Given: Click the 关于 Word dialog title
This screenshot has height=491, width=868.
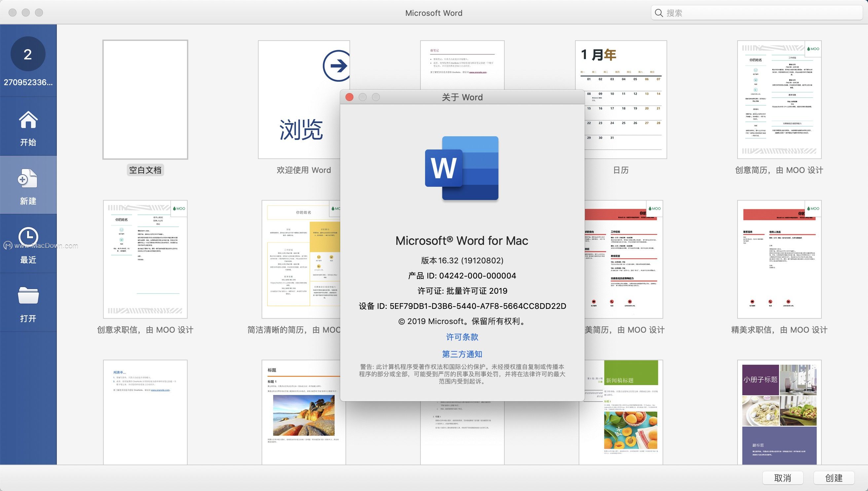Looking at the screenshot, I should coord(462,97).
